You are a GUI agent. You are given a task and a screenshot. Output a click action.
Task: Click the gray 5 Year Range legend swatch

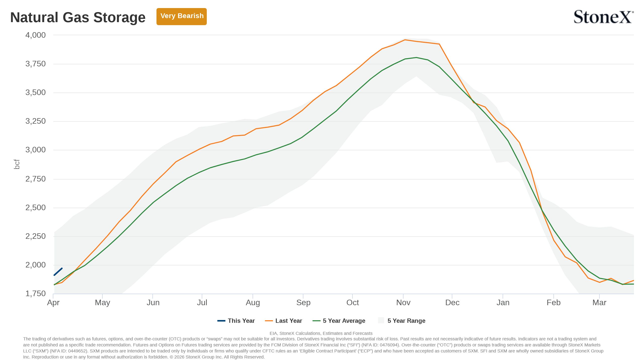381,321
